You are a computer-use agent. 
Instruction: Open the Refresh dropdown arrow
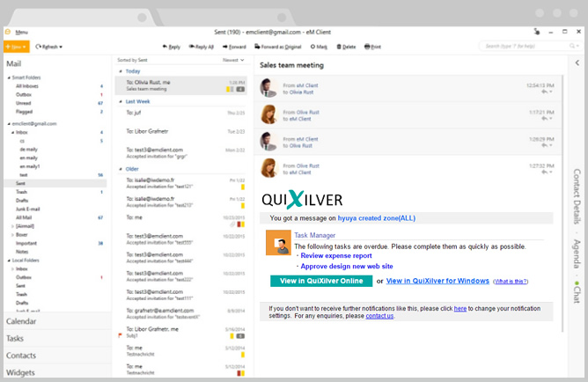[61, 47]
